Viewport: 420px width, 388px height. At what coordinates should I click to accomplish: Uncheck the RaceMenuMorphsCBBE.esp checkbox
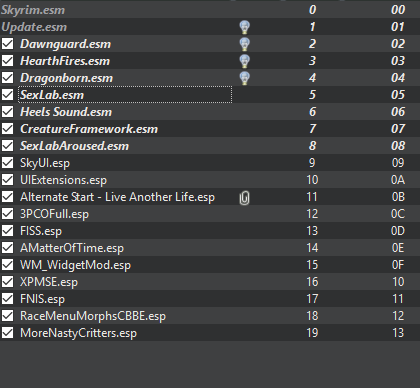[8, 316]
